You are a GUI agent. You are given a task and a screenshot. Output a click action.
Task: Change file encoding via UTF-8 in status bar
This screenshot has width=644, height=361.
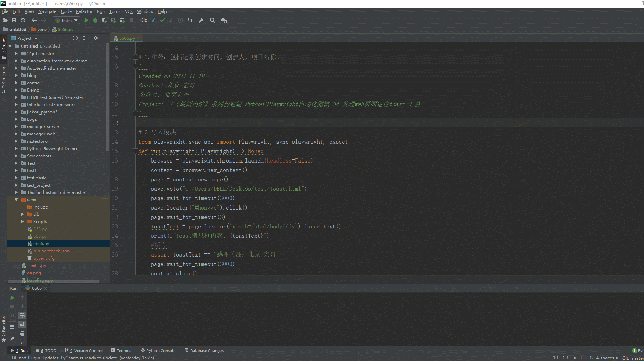pos(587,358)
